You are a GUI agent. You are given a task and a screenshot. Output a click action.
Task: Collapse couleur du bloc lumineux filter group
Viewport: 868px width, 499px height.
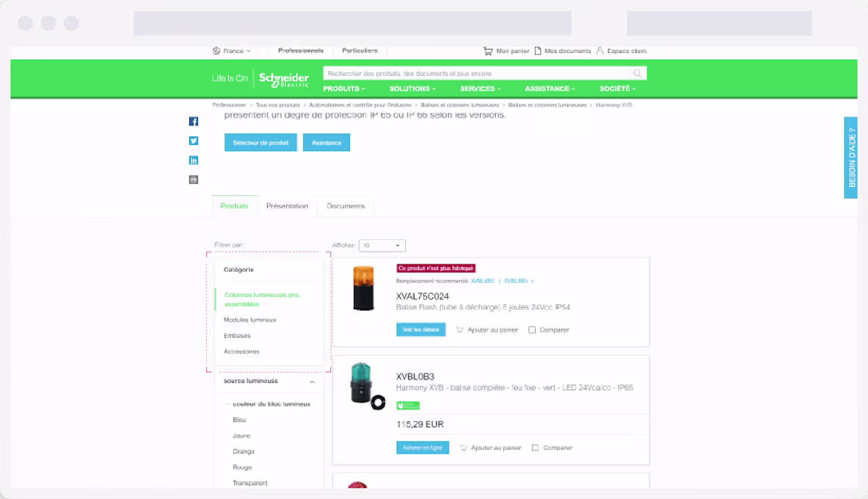tap(227, 404)
